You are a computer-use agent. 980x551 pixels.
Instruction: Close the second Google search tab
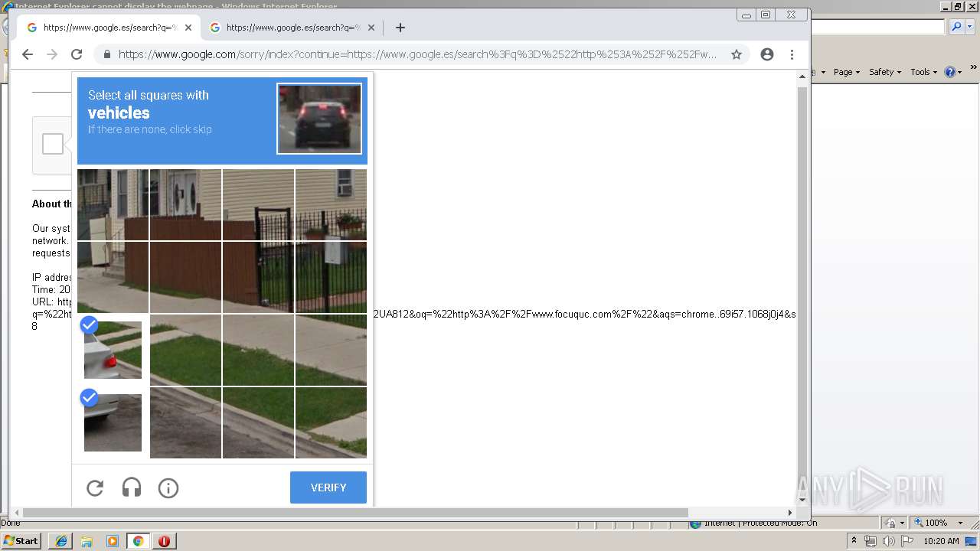(371, 28)
